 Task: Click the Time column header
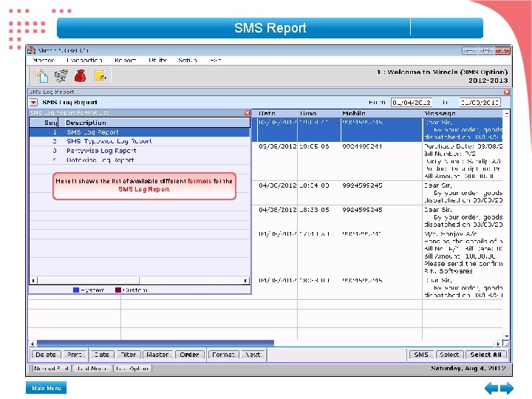(x=307, y=113)
